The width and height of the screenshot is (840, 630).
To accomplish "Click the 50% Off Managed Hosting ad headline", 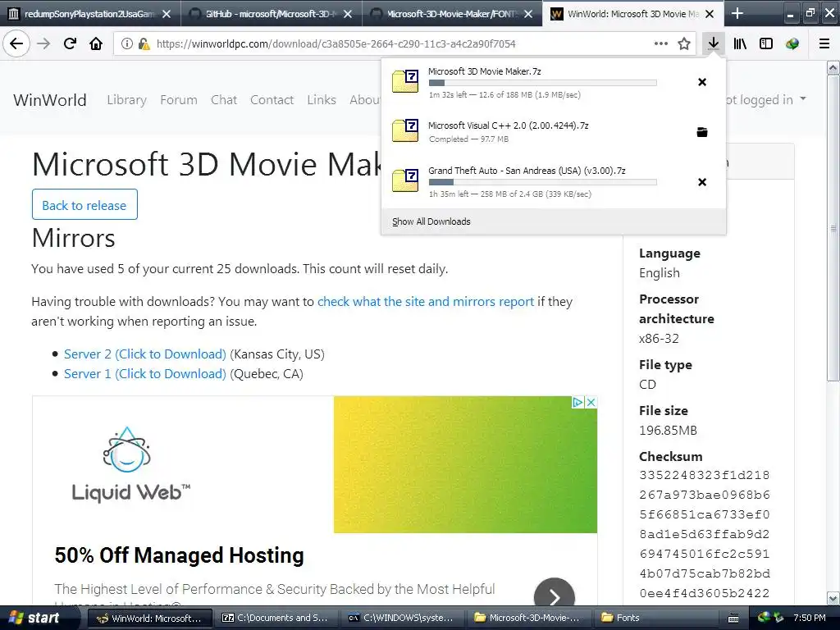I will (179, 555).
